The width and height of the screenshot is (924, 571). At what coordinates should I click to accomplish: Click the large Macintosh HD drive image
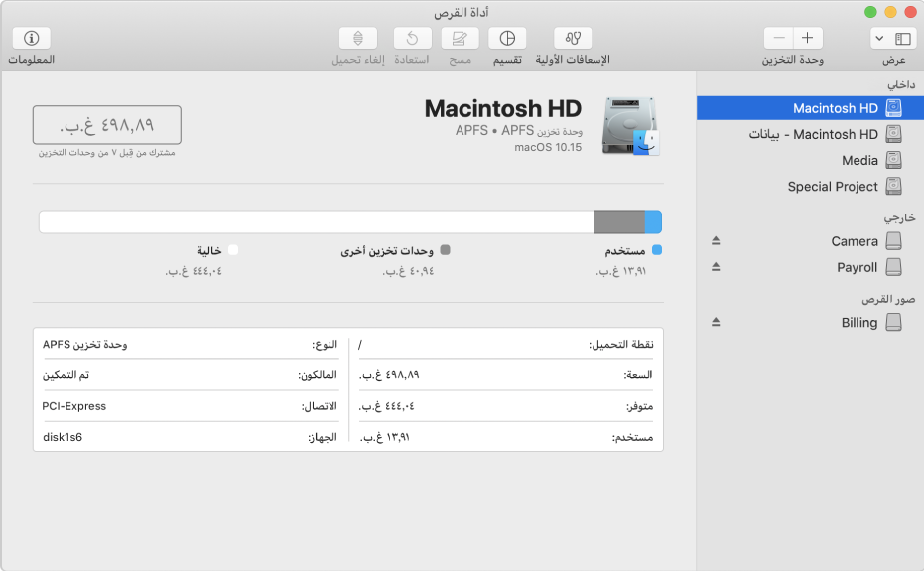point(630,126)
